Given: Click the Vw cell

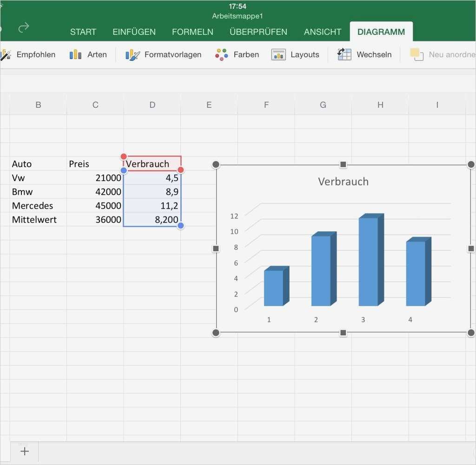Looking at the screenshot, I should [x=38, y=178].
